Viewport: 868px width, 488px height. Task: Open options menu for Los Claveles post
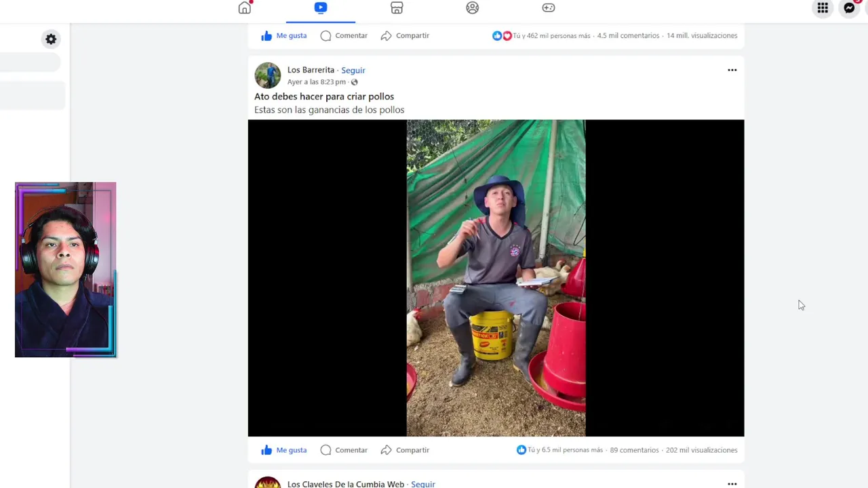732,484
